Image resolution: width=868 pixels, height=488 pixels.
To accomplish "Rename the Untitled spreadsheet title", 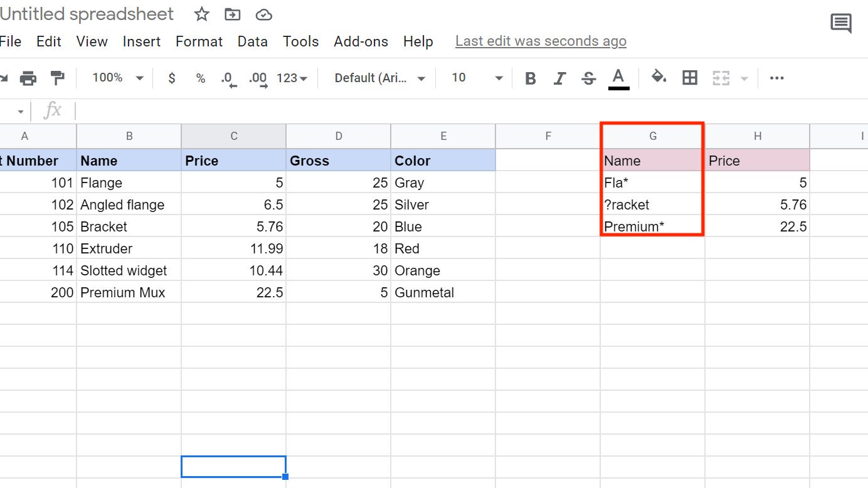I will click(x=87, y=14).
